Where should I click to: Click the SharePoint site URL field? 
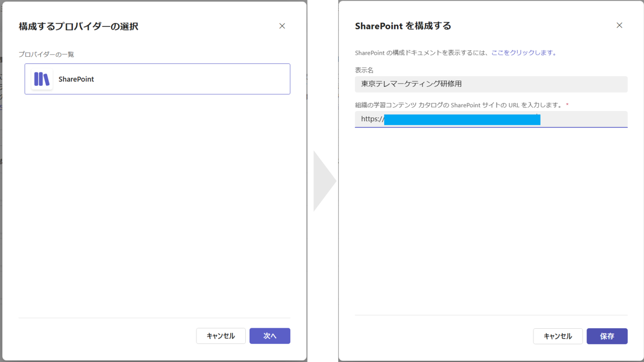point(491,119)
